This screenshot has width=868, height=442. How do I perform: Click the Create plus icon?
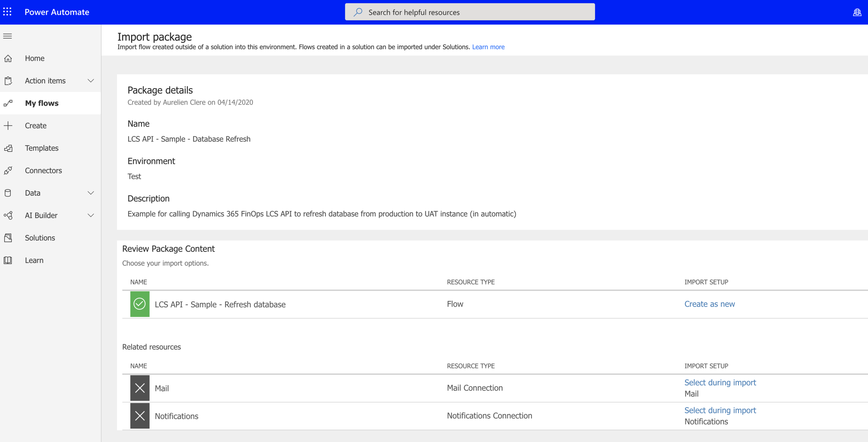click(x=8, y=125)
